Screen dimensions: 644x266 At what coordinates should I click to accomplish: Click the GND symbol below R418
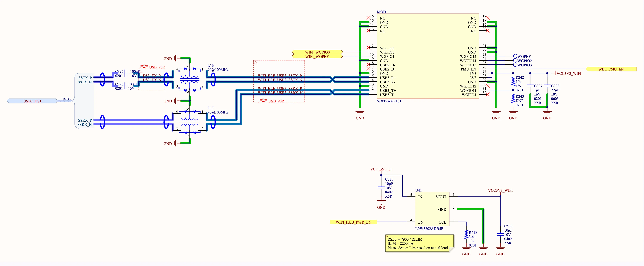466,251
